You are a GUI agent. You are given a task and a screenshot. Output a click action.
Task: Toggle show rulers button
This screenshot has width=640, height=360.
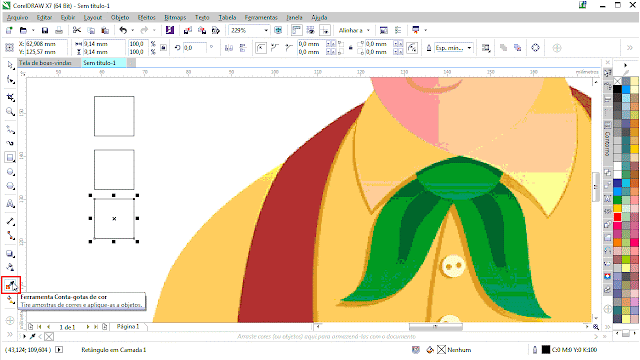pyautogui.click(x=297, y=30)
